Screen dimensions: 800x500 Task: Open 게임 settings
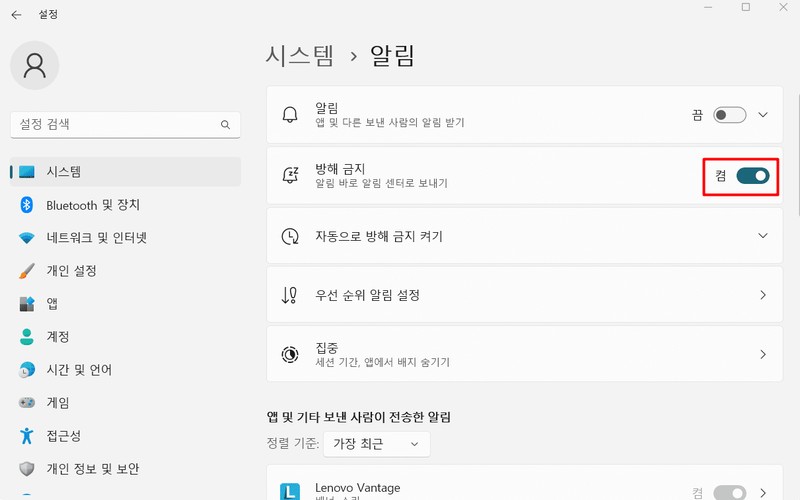click(126, 403)
